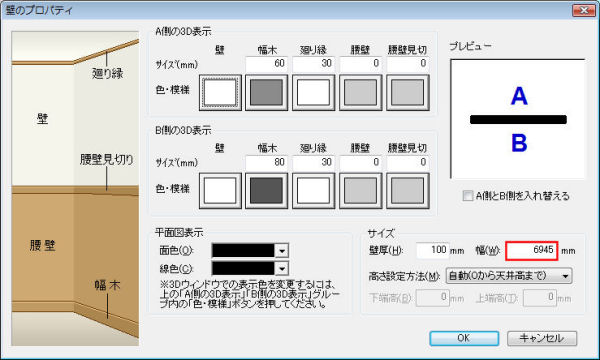Edit A側 廻り縁 size field showing 30
This screenshot has width=600, height=360.
click(313, 64)
